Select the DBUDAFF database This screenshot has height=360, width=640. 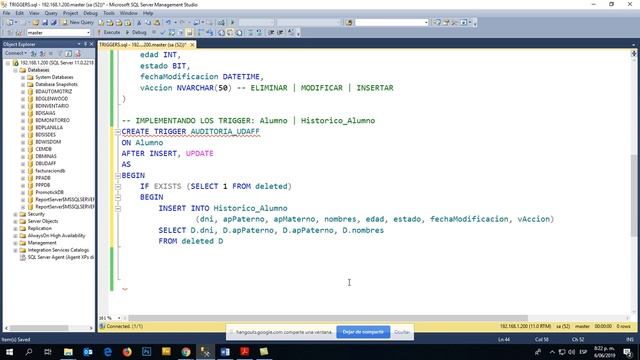tap(45, 163)
